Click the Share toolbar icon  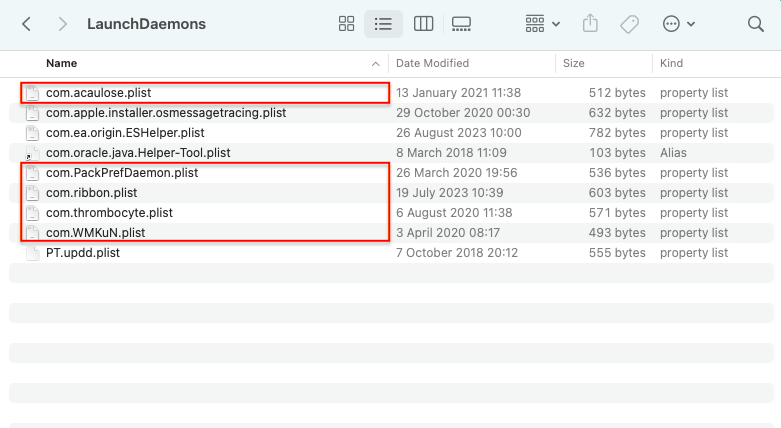tap(590, 23)
